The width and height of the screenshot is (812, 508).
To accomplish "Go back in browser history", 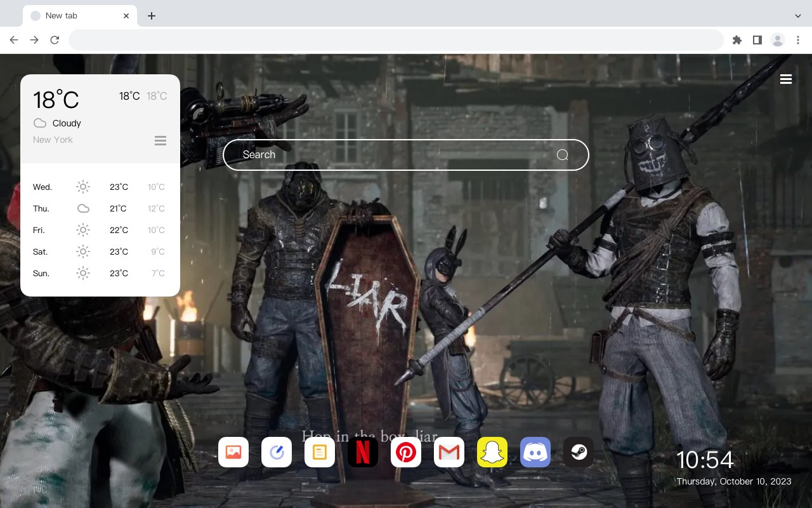I will click(14, 40).
